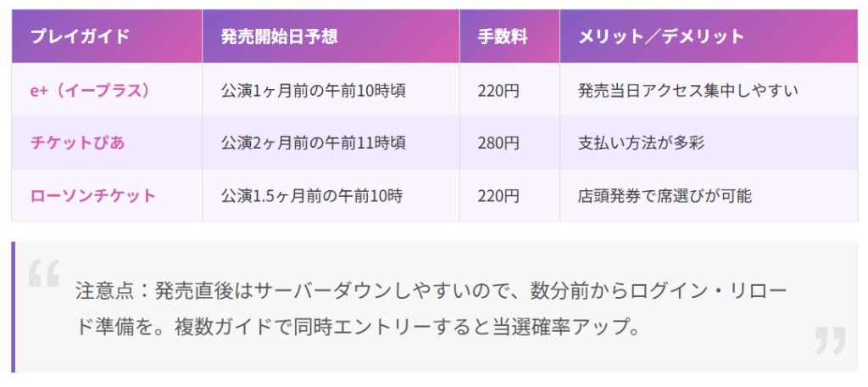Click the 発売開始日予想 column header

pyautogui.click(x=331, y=36)
